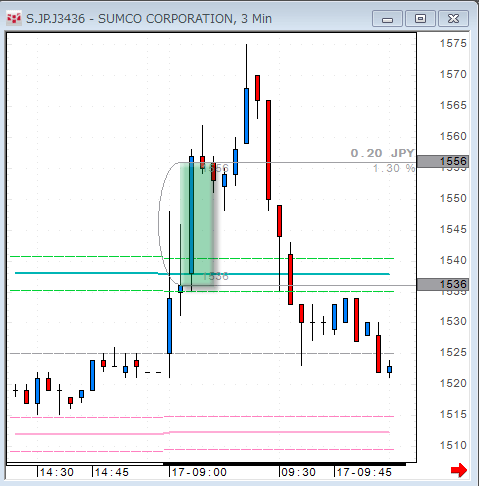Viewport: 479px width, 486px height.
Task: Click the 14:30 time axis label
Action: tap(57, 472)
